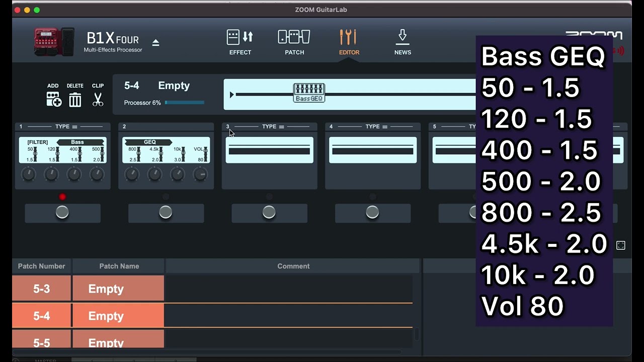Click the signal chain start arrow

tap(231, 95)
